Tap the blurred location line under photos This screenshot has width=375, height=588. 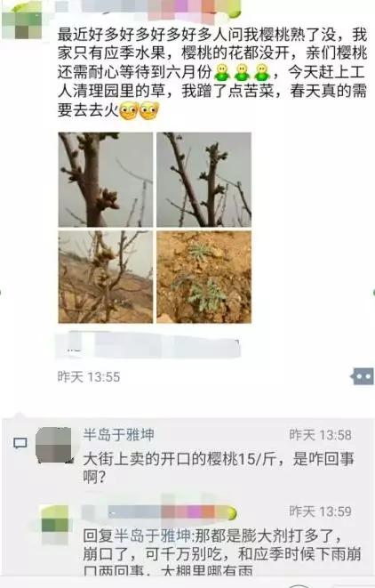tap(148, 344)
